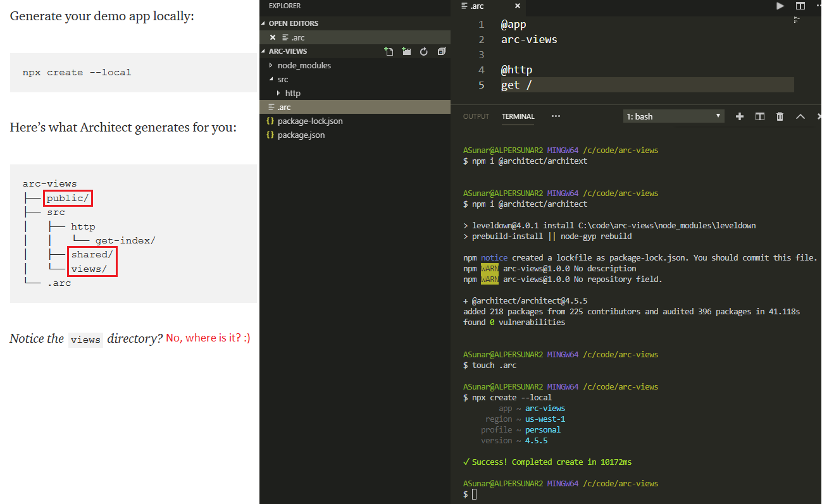Click the EXPLORER sidebar title

285,6
